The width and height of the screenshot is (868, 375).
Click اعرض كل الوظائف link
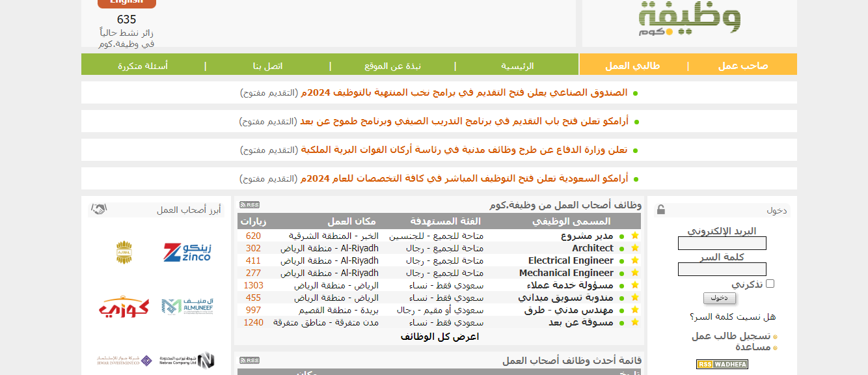(x=439, y=337)
